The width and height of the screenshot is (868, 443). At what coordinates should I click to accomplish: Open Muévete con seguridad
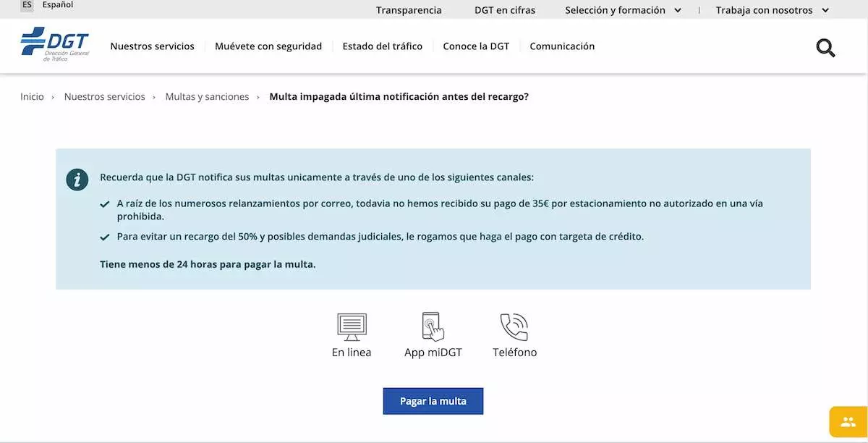268,46
